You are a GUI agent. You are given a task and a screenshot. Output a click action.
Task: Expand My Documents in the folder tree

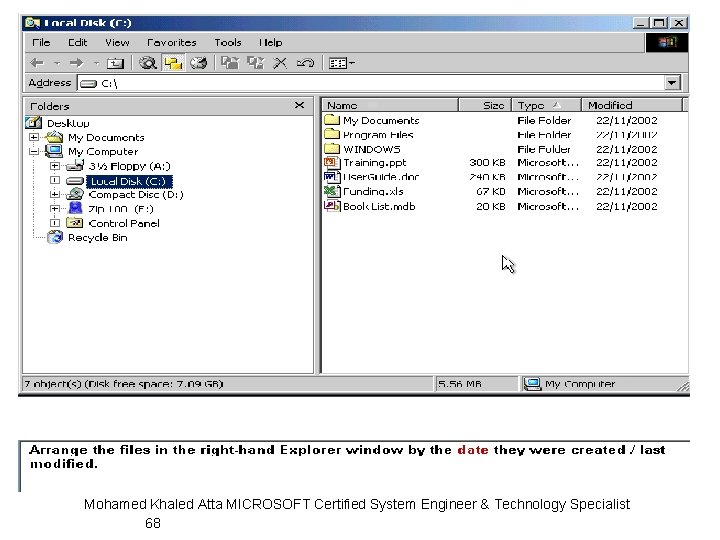(34, 137)
